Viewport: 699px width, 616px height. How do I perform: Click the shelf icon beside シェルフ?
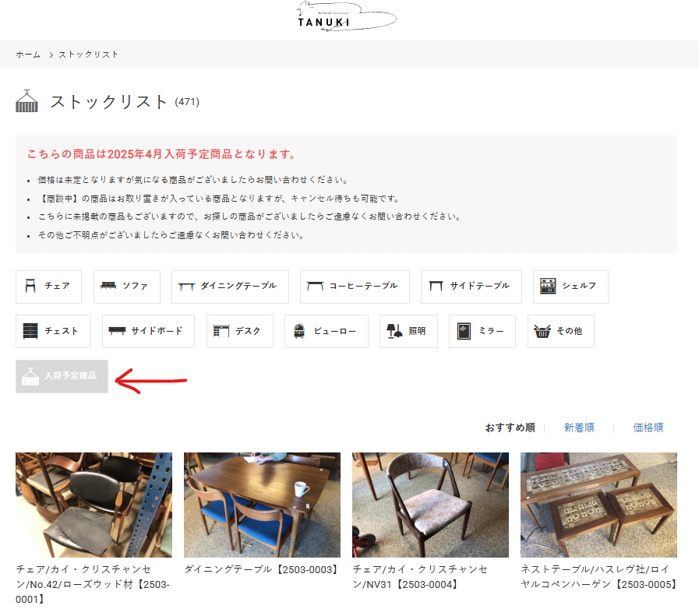pos(548,287)
